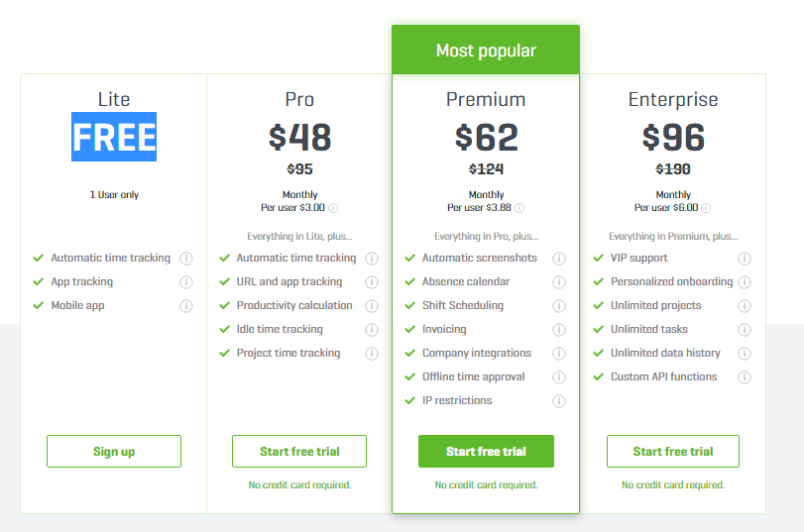The height and width of the screenshot is (532, 804).
Task: Open info icon for Offline time approval
Action: pos(559,377)
